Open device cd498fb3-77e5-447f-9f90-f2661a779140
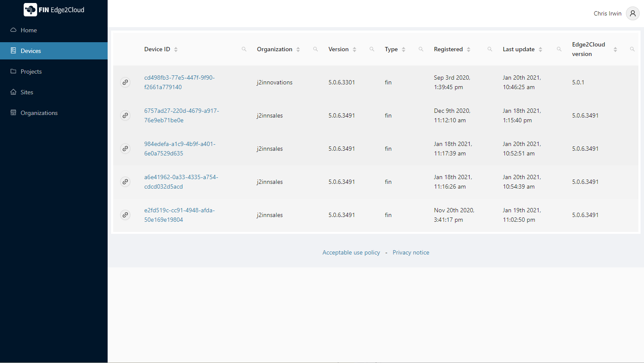This screenshot has width=644, height=363. coord(180,82)
